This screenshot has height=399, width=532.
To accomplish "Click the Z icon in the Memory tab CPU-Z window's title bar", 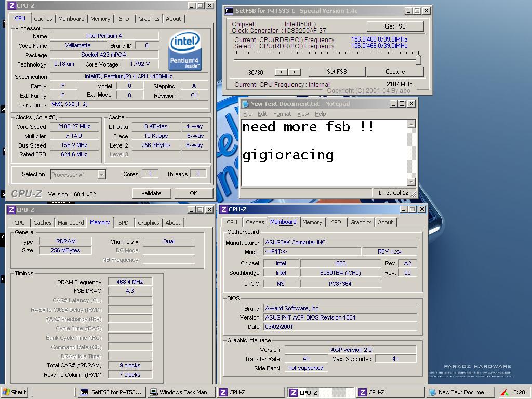I will pos(11,210).
